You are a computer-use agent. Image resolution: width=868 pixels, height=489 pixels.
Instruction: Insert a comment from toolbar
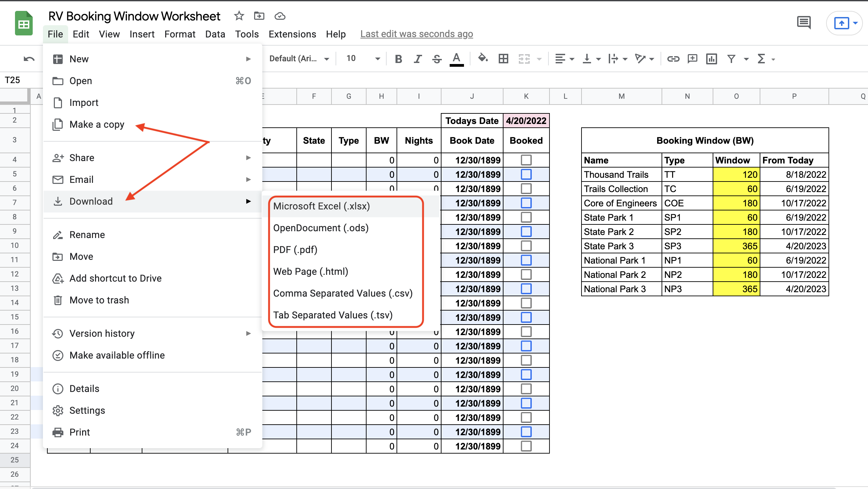[692, 59]
